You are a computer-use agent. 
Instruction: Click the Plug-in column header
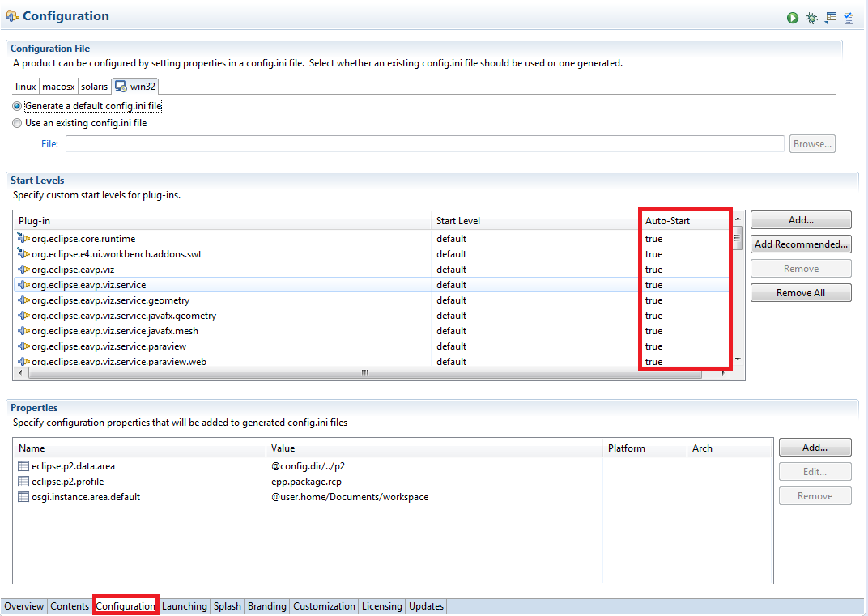[222, 221]
